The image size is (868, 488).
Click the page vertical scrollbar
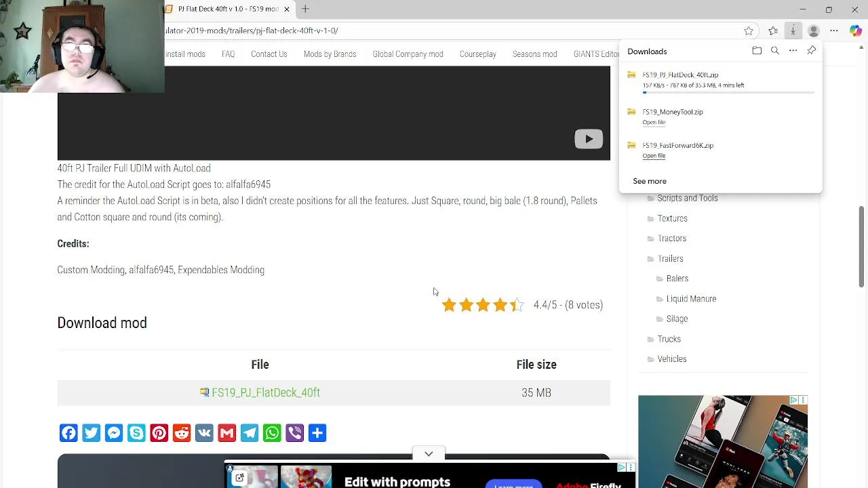point(862,247)
